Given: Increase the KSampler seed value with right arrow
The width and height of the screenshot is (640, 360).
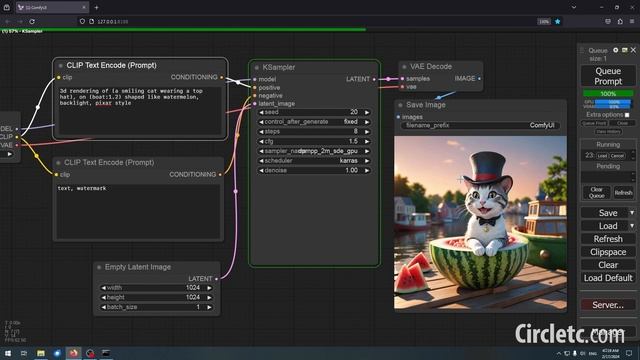Looking at the screenshot, I should [367, 112].
